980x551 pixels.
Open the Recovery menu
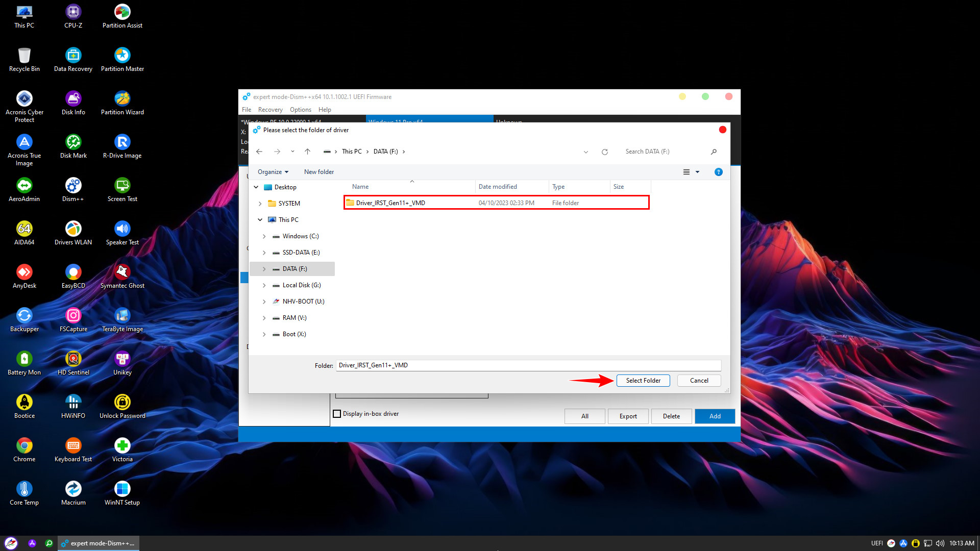click(270, 110)
